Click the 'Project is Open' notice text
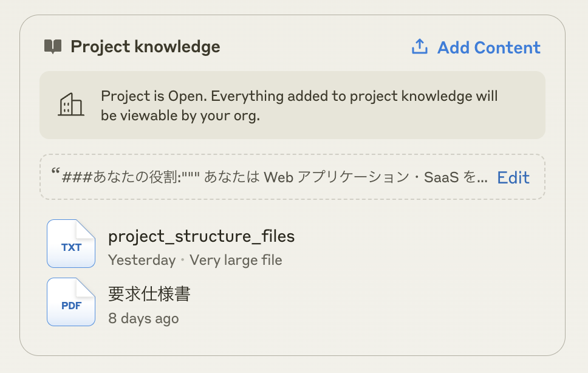This screenshot has height=373, width=588. tap(299, 96)
